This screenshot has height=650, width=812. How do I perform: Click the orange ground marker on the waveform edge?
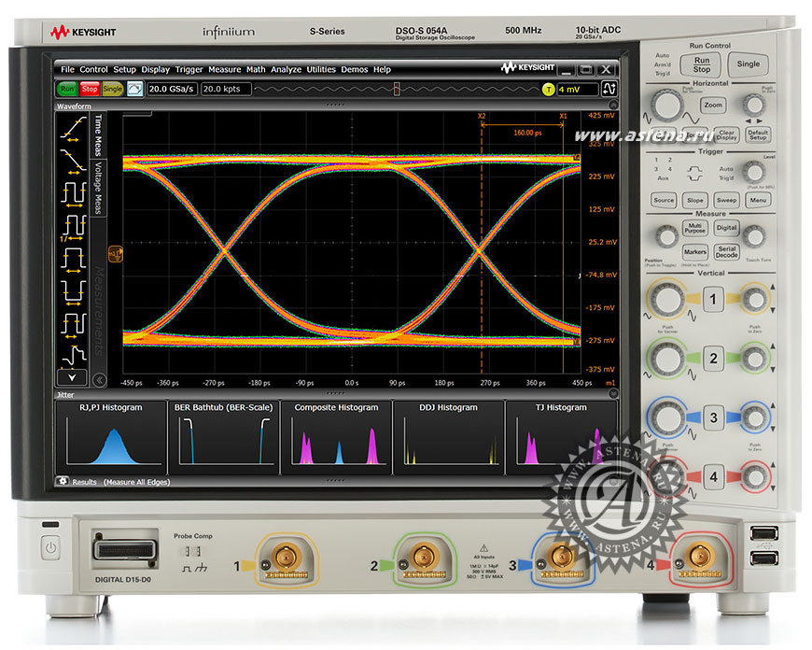[x=116, y=253]
